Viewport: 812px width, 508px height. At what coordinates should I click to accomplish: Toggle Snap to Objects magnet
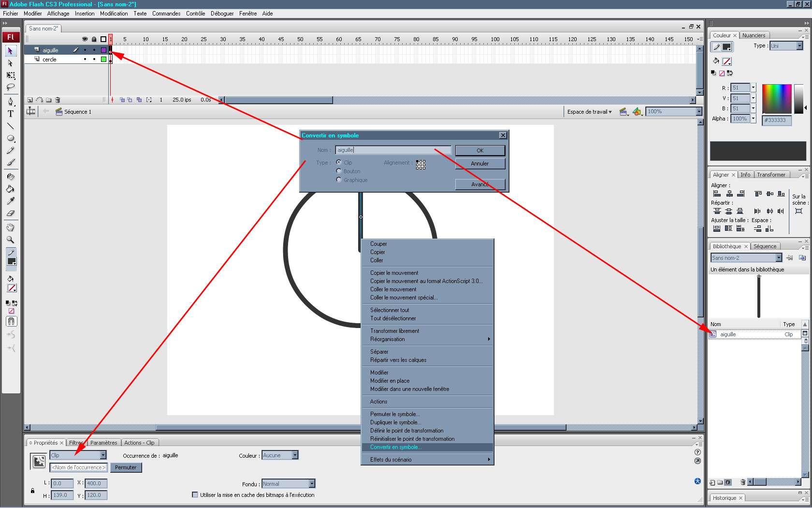point(11,321)
